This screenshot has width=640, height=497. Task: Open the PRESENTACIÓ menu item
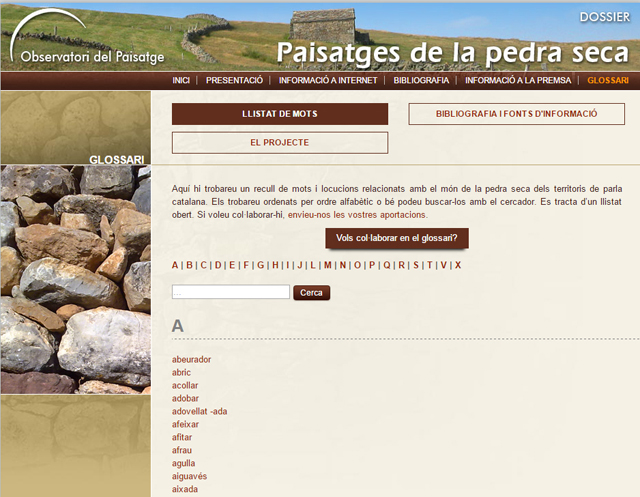point(234,80)
